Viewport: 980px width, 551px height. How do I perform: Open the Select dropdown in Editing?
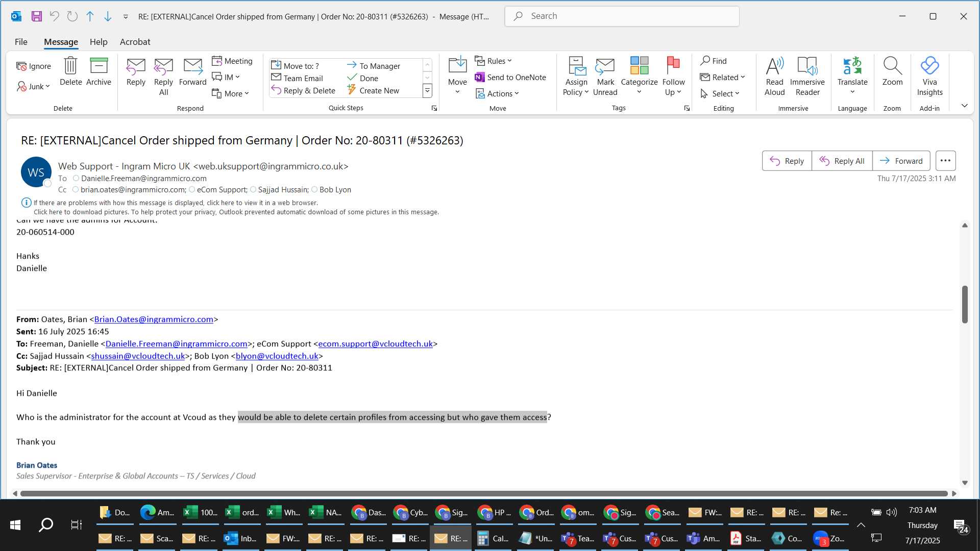tap(720, 93)
